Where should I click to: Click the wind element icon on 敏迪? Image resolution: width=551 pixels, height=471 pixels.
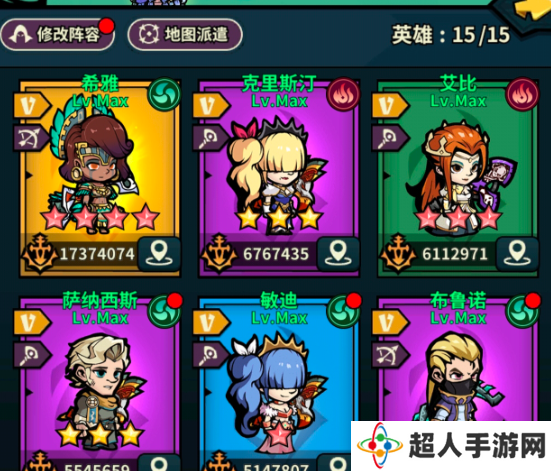tap(343, 311)
